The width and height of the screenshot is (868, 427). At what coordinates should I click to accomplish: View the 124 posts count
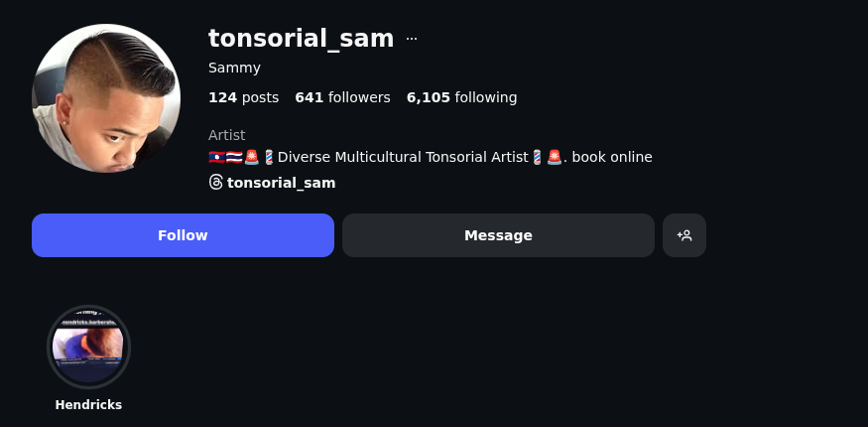(243, 97)
